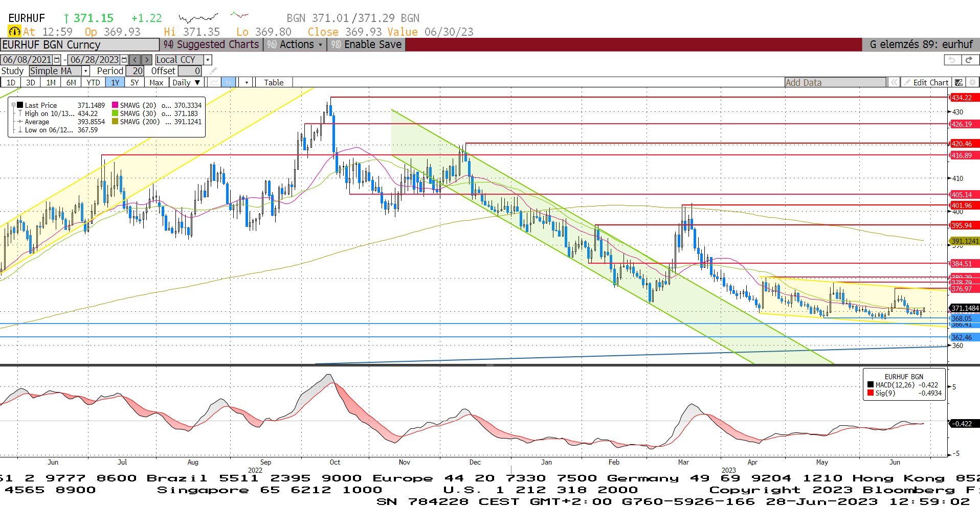The height and width of the screenshot is (530, 980).
Task: Click the pencil edit icon beside Offset
Action: pyautogui.click(x=213, y=71)
